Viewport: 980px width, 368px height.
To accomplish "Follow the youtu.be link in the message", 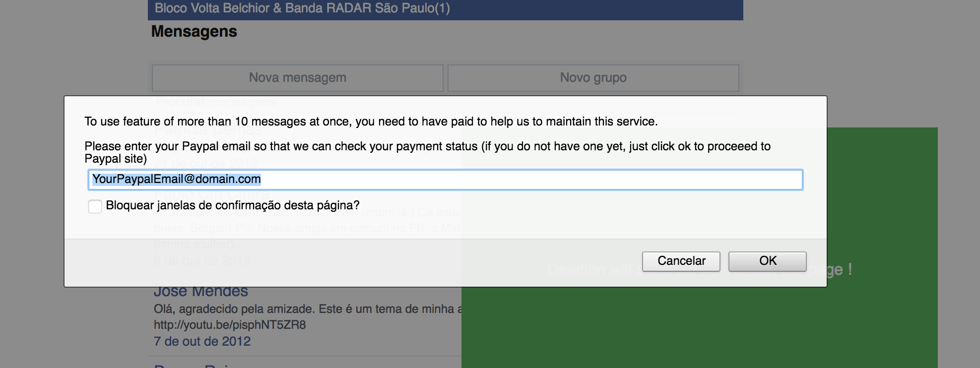I will [x=230, y=325].
